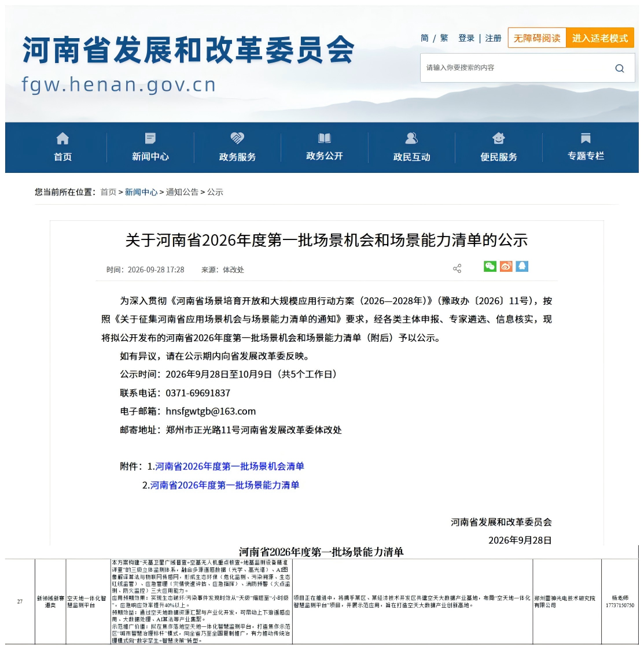Click the fgw.henan.gov.cn site address text

coord(119,84)
